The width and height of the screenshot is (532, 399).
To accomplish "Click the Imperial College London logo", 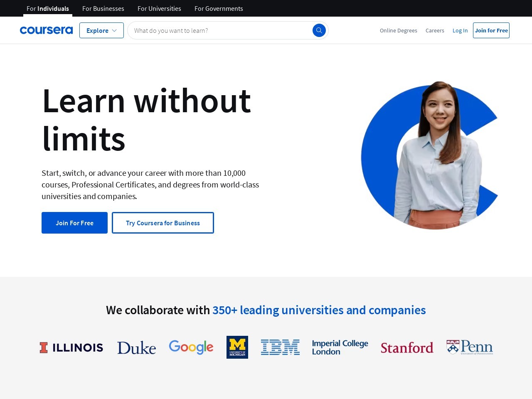I will pos(340,347).
